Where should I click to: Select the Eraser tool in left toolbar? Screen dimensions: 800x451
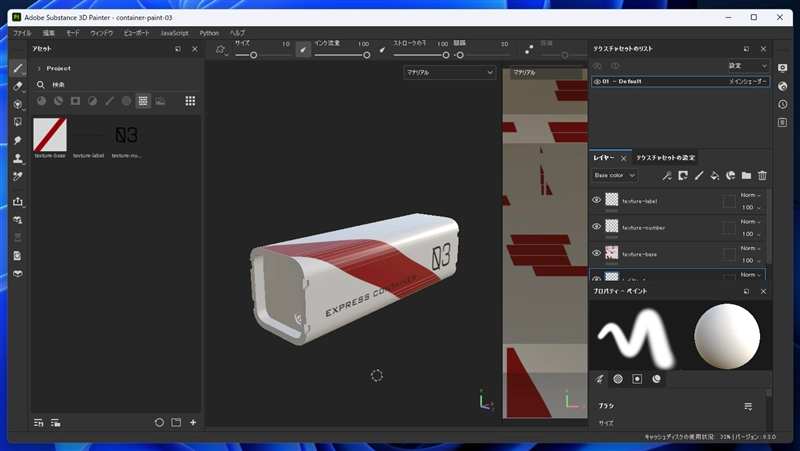point(18,86)
